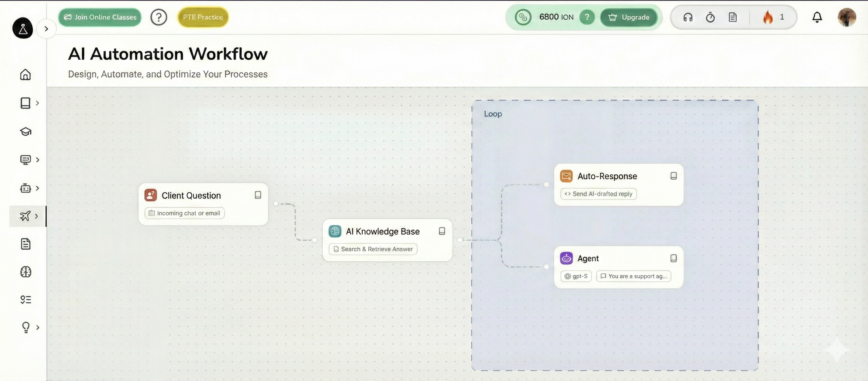Open the Agent node's book icon
868x381 pixels.
pyautogui.click(x=673, y=258)
